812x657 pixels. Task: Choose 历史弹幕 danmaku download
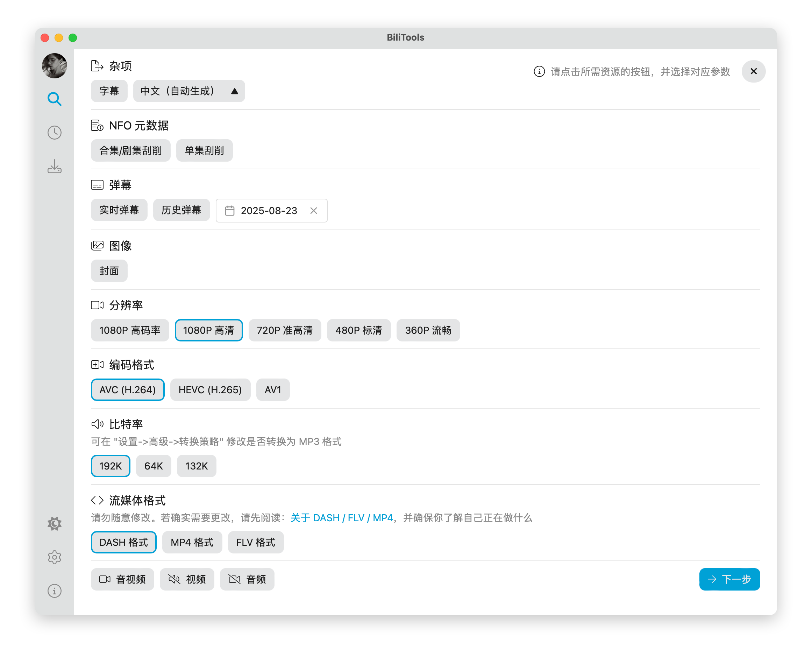coord(181,210)
